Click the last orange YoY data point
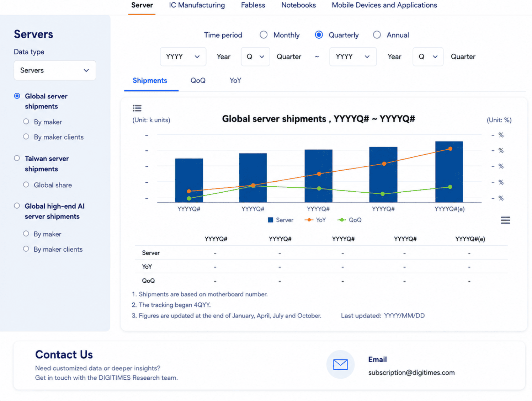The width and height of the screenshot is (532, 401). (450, 149)
